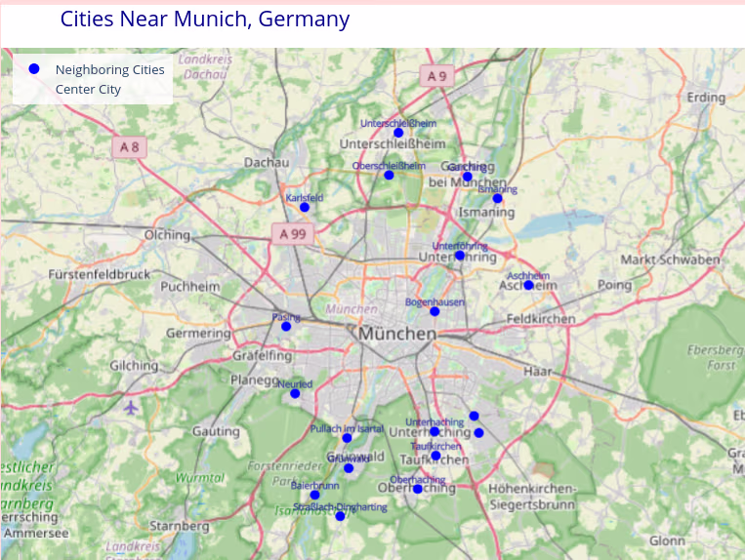Toggle the Center City legend entry
Image resolution: width=745 pixels, height=560 pixels.
[88, 89]
